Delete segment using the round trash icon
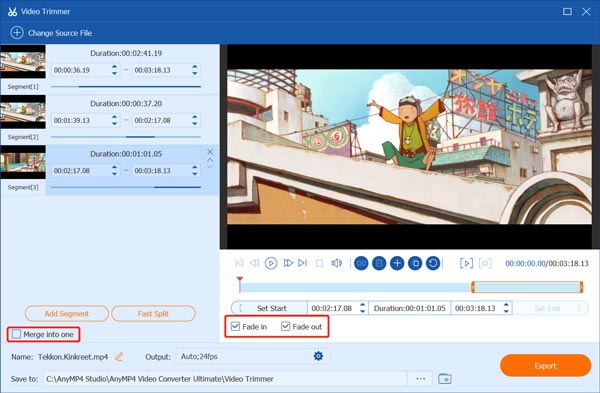Viewport: 600px width, 393px height. pyautogui.click(x=379, y=263)
